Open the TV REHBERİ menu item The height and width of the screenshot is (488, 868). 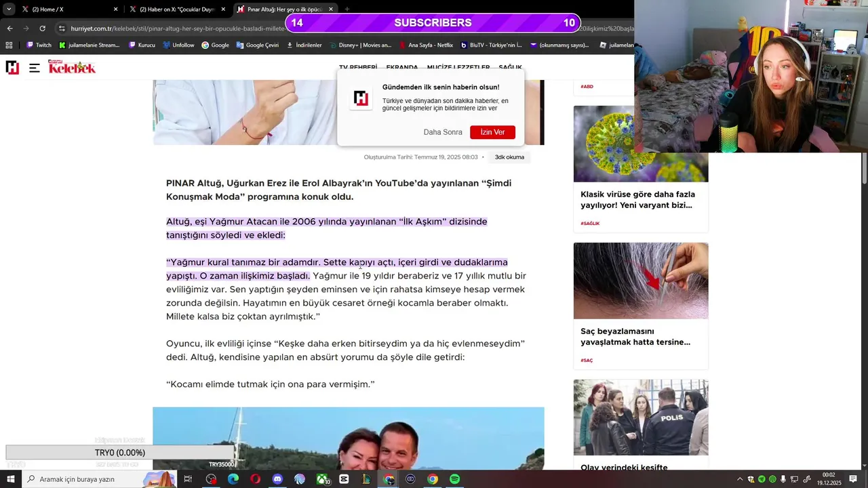[358, 68]
